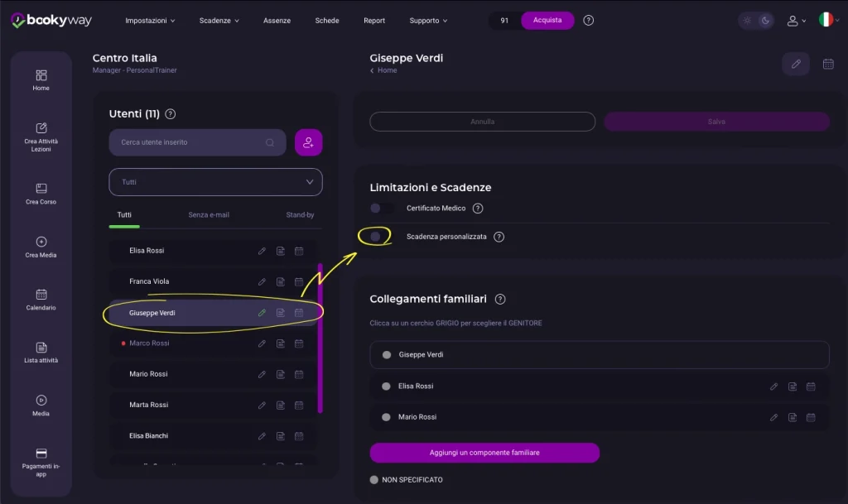848x504 pixels.
Task: Open the language flag selector
Action: click(829, 20)
